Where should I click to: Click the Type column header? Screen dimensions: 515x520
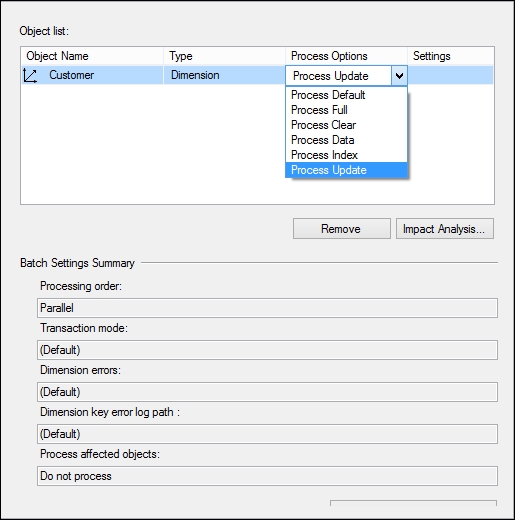point(224,56)
